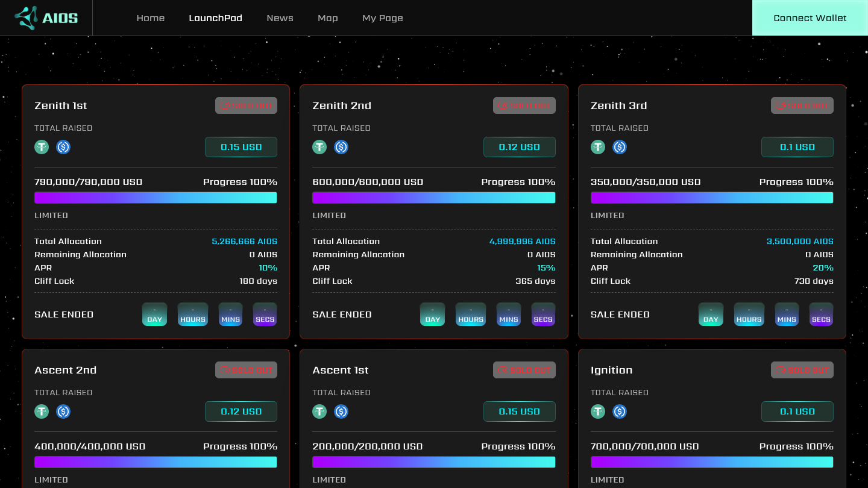The height and width of the screenshot is (488, 868).
Task: Click the Ascent 1st progress bar
Action: coord(434,462)
